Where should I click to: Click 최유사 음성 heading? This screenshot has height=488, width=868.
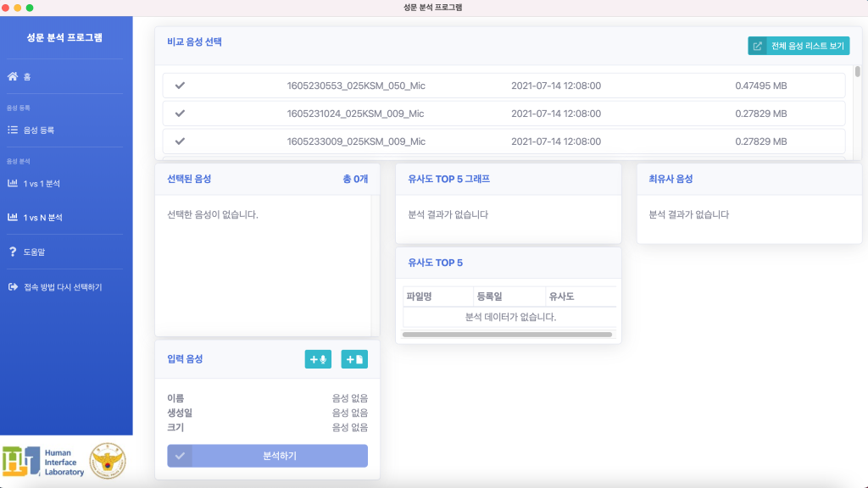tap(671, 179)
